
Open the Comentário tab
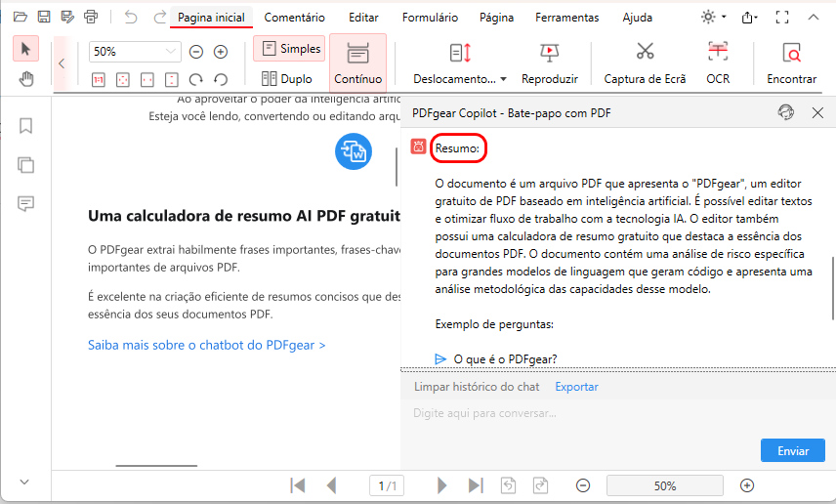click(x=294, y=17)
